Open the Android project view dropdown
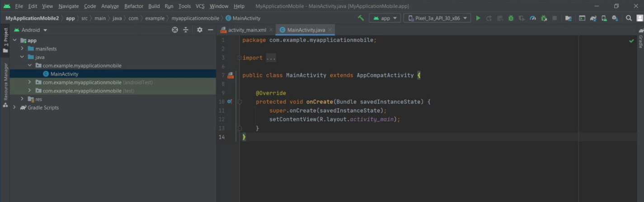The height and width of the screenshot is (202, 644). 31,30
